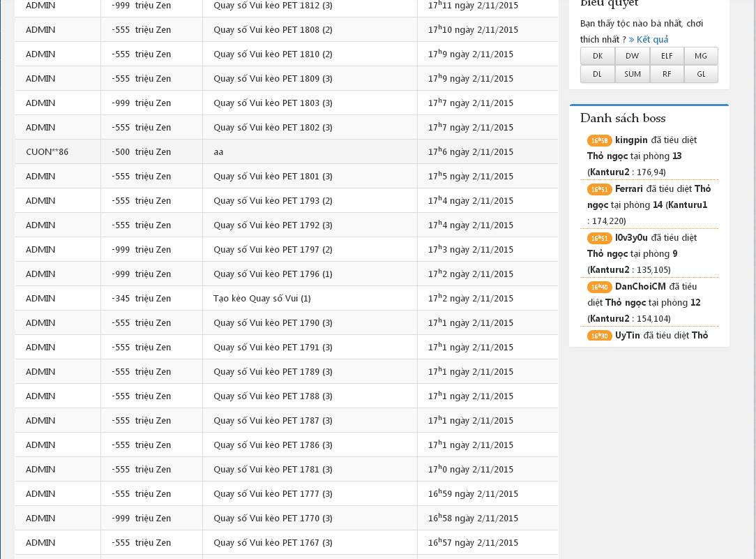Vote for the SUM class
756x559 pixels.
pos(632,74)
